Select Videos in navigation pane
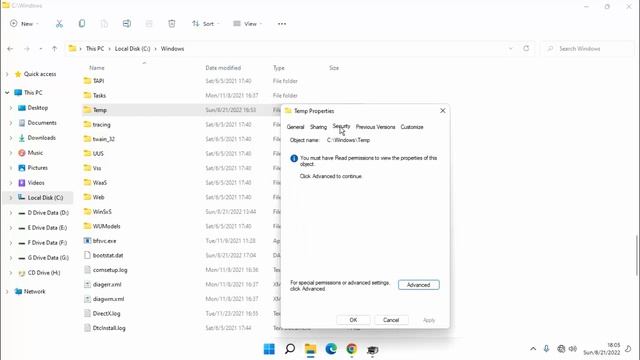The image size is (640, 360). click(x=36, y=183)
